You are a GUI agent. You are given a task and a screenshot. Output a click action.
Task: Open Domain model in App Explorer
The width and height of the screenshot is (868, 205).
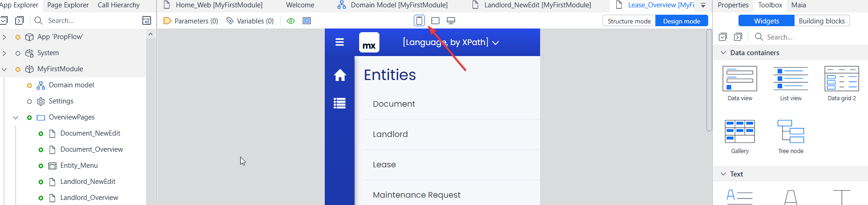pos(71,85)
